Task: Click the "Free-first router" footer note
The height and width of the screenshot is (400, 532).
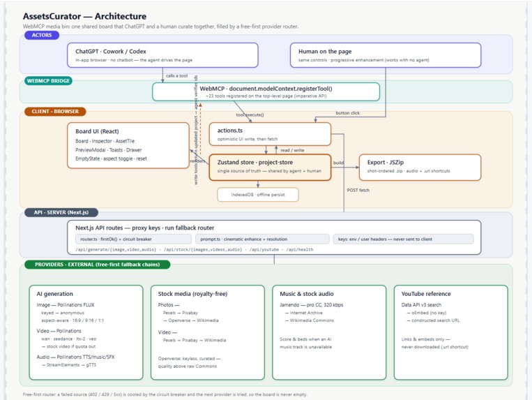Action: coord(165,394)
